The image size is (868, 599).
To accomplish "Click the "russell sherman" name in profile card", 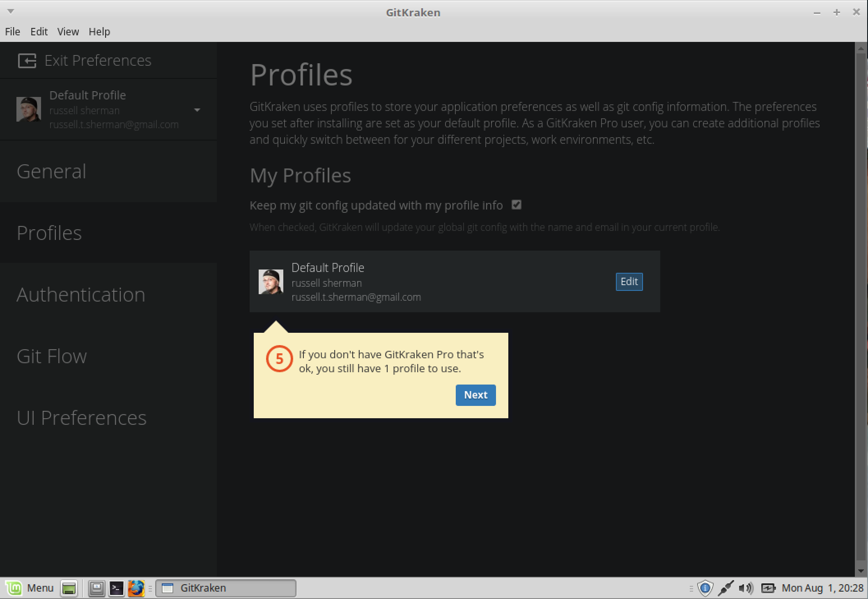I will pyautogui.click(x=326, y=283).
